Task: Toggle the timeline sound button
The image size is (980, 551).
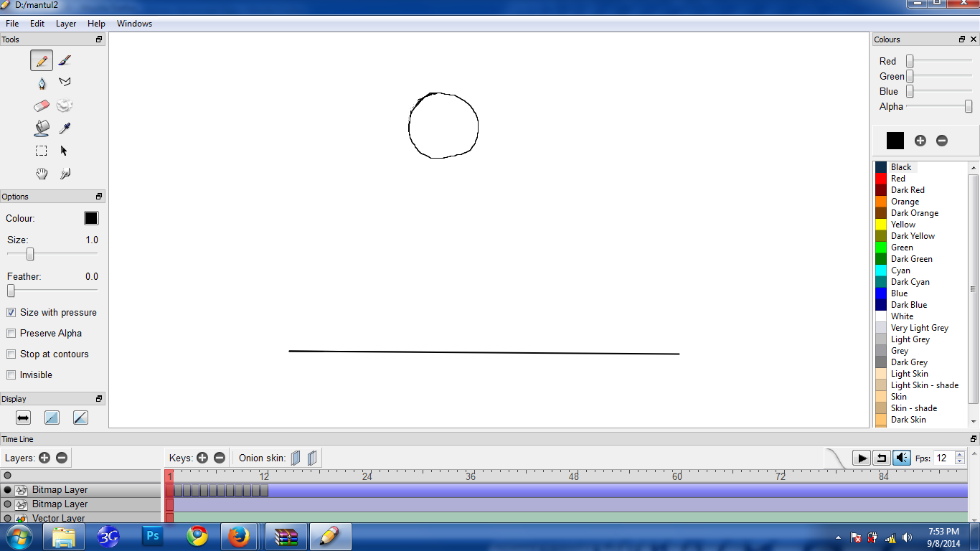Action: (x=902, y=458)
